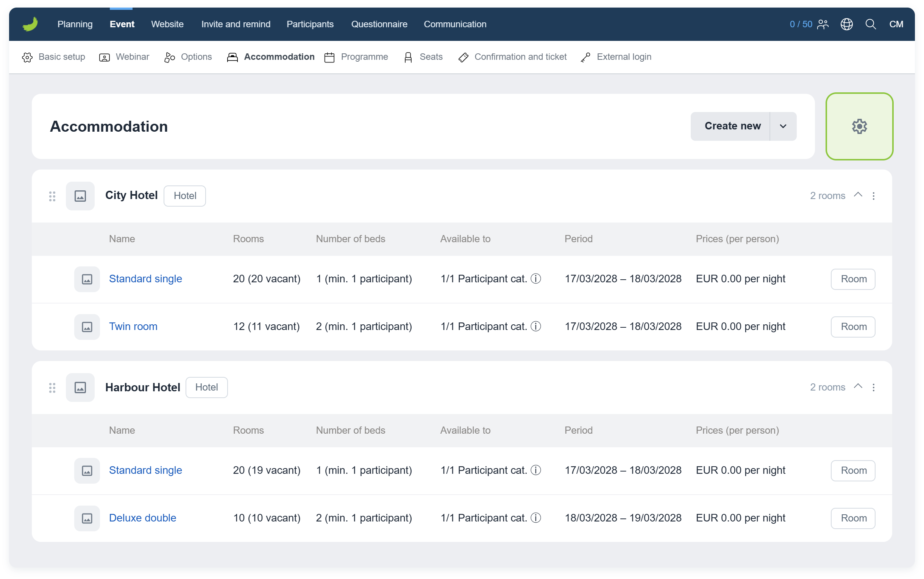Collapse the Harbour Hotel rooms list
The image size is (924, 579).
[x=858, y=386]
